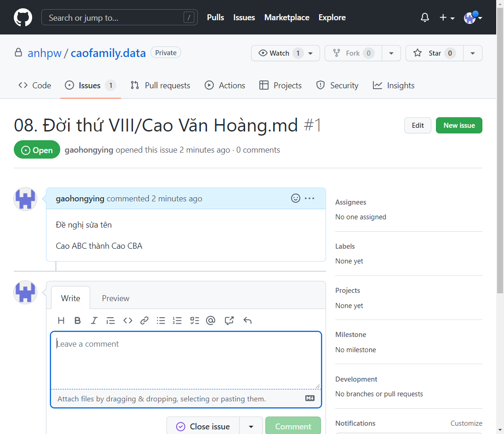Open the Pull requests tab
This screenshot has width=504, height=434.
(160, 86)
